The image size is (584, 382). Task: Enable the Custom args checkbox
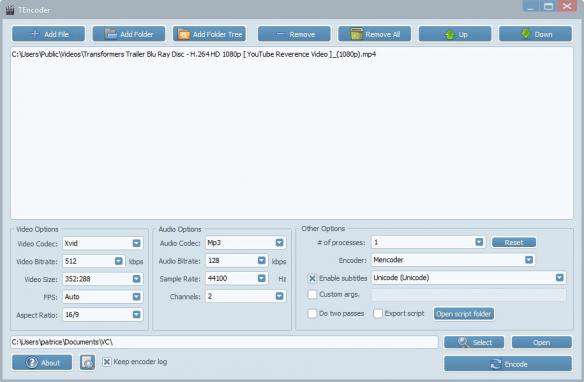(x=312, y=295)
